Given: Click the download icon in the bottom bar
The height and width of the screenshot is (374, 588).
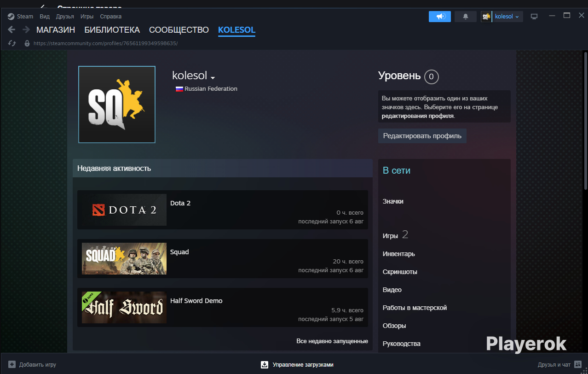Looking at the screenshot, I should pyautogui.click(x=265, y=364).
